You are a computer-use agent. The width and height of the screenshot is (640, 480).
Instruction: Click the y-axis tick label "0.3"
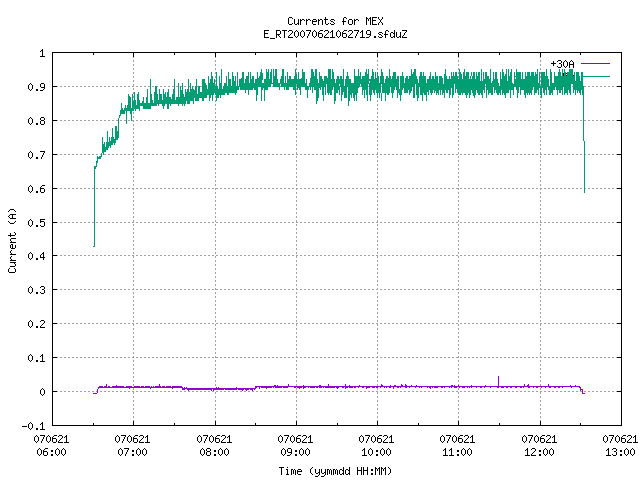pyautogui.click(x=36, y=290)
